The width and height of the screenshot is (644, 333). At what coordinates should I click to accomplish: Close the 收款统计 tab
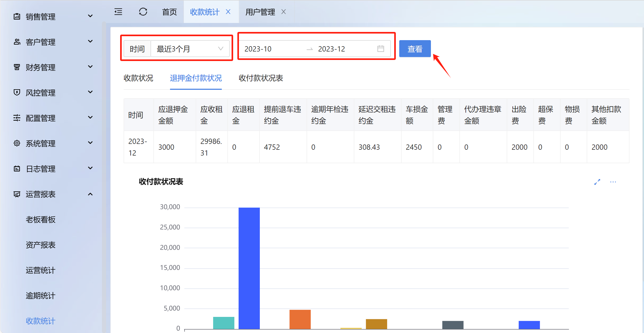click(x=228, y=12)
